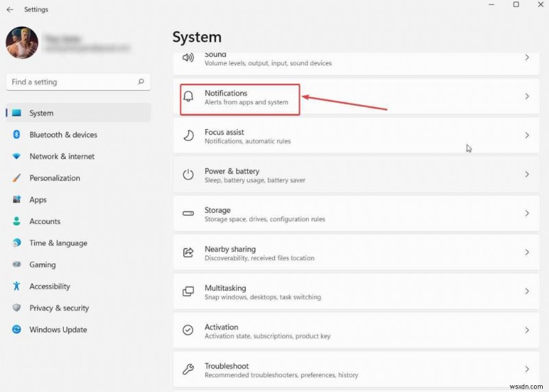Click the Multitasking windows icon

(x=188, y=291)
